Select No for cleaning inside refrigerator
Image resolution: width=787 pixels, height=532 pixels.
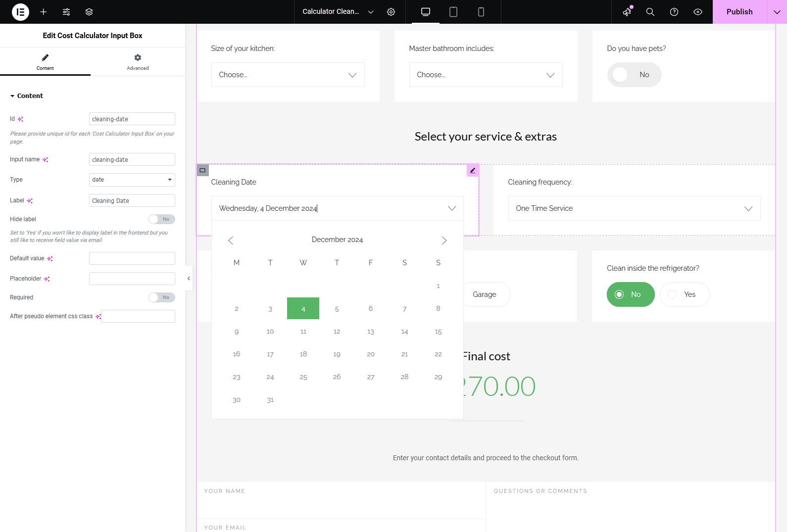tap(631, 294)
